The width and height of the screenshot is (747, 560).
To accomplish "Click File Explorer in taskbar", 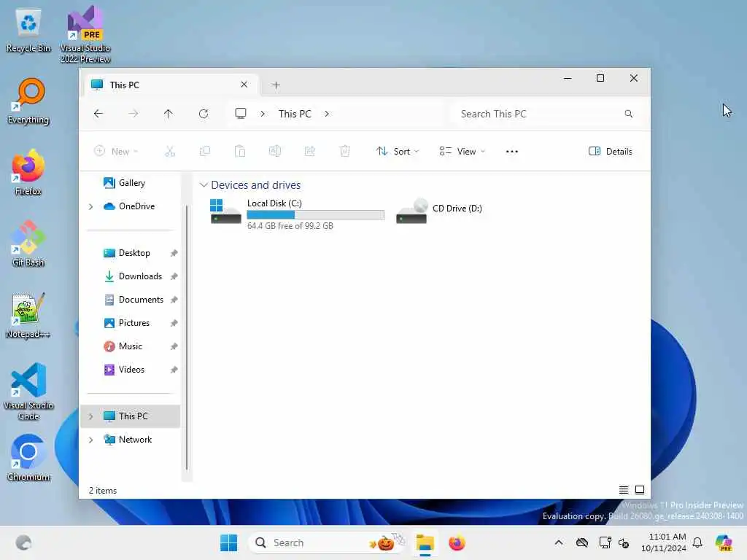I will coord(425,542).
